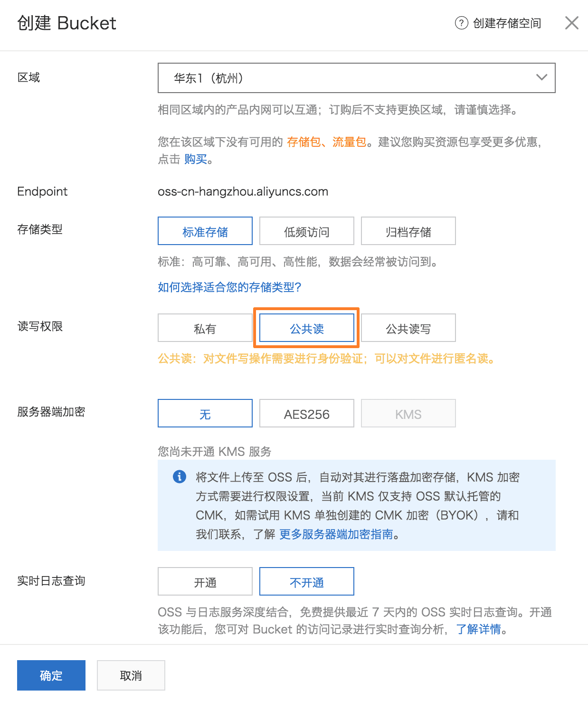Click the blue info icon in KMS notice

[x=180, y=476]
